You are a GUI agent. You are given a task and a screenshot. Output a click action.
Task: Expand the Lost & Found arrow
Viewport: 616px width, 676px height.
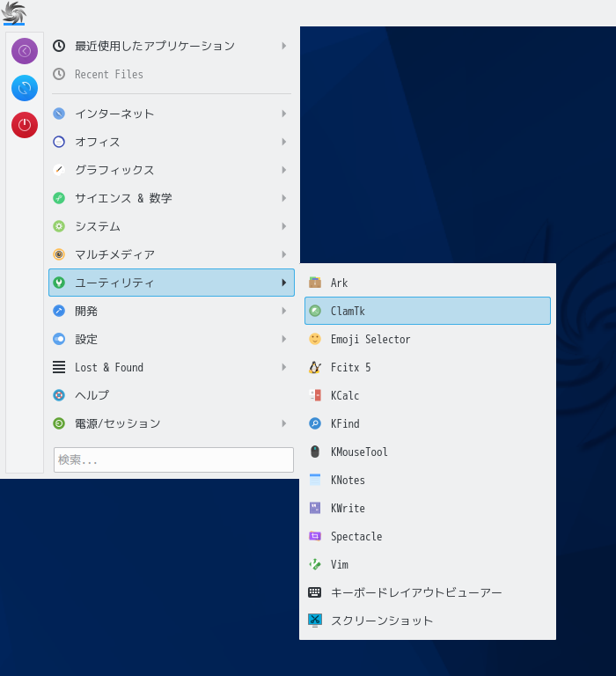point(284,367)
